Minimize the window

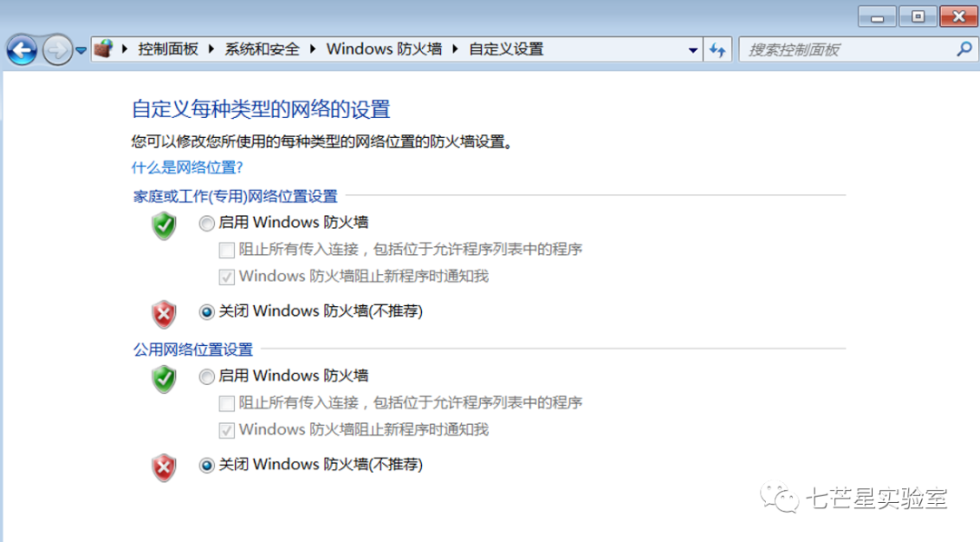[x=877, y=17]
